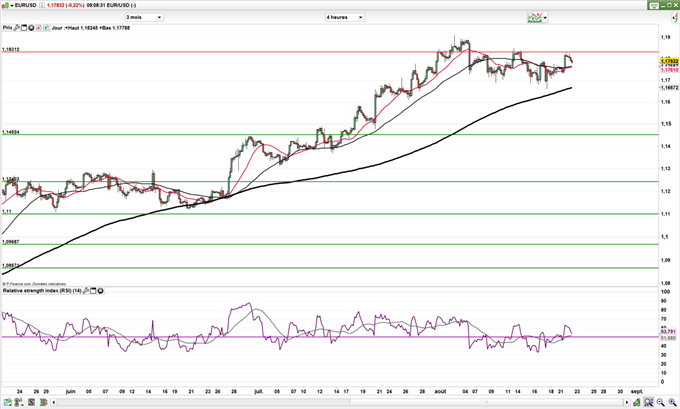The image size is (680, 409).
Task: Open the '4 heures' timeframe dropdown
Action: pos(345,17)
